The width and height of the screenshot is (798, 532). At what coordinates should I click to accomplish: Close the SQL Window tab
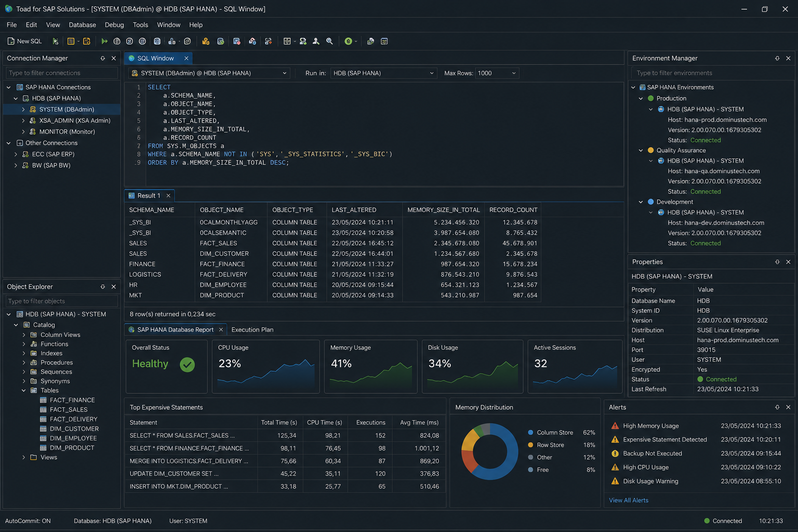tap(186, 58)
